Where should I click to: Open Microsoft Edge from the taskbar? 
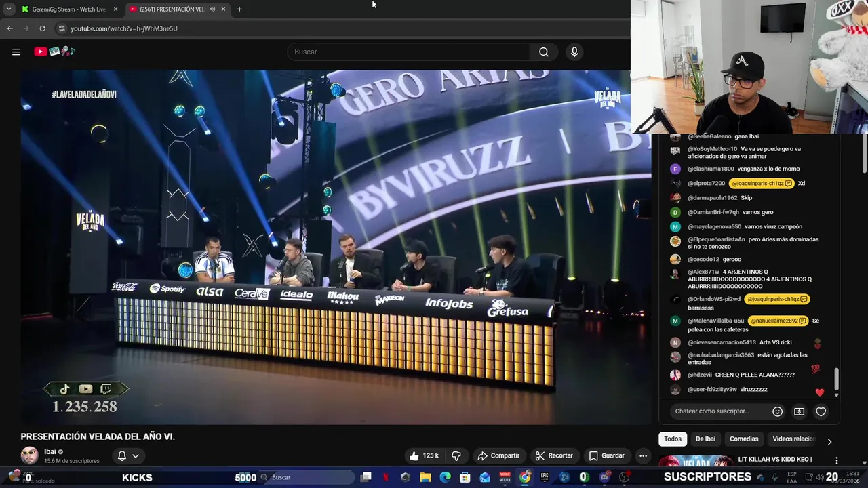pyautogui.click(x=445, y=477)
